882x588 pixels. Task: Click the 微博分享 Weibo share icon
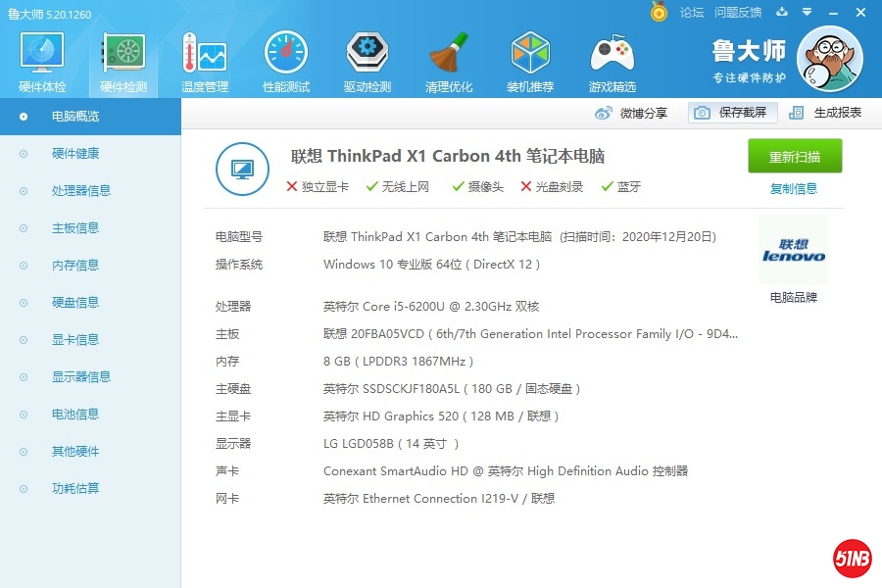pos(605,113)
